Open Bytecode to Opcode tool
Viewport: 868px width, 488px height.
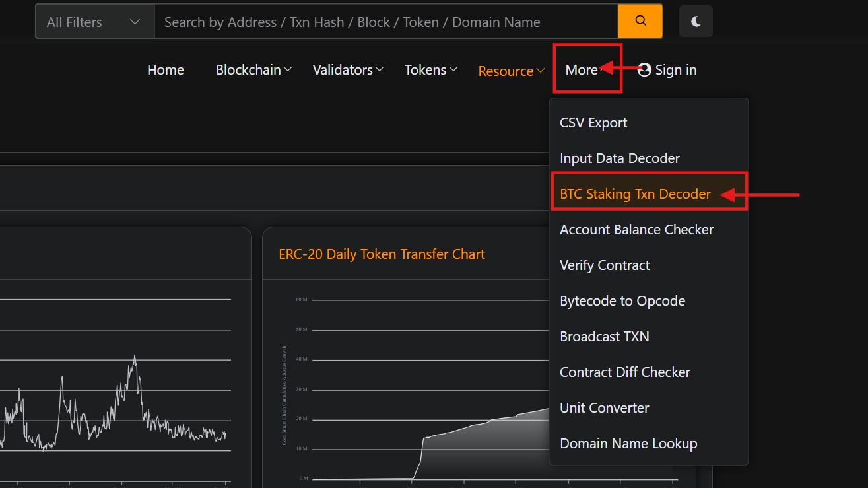622,301
